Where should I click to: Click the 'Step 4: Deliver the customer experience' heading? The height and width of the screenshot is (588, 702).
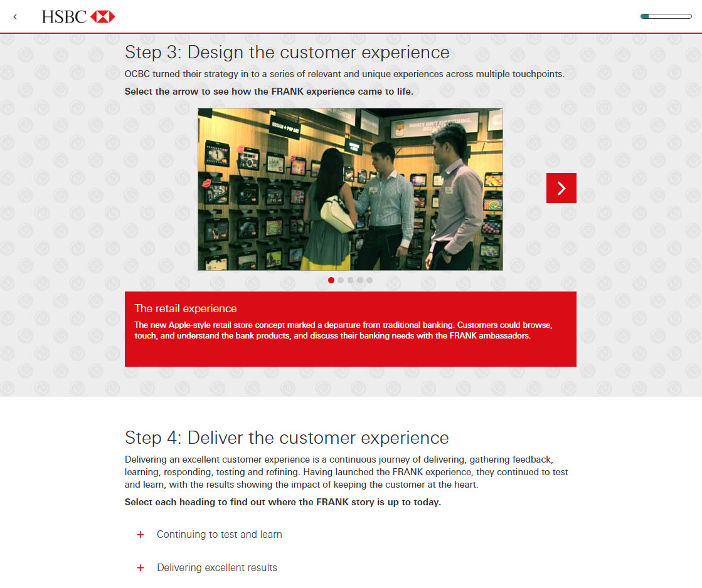tap(287, 438)
